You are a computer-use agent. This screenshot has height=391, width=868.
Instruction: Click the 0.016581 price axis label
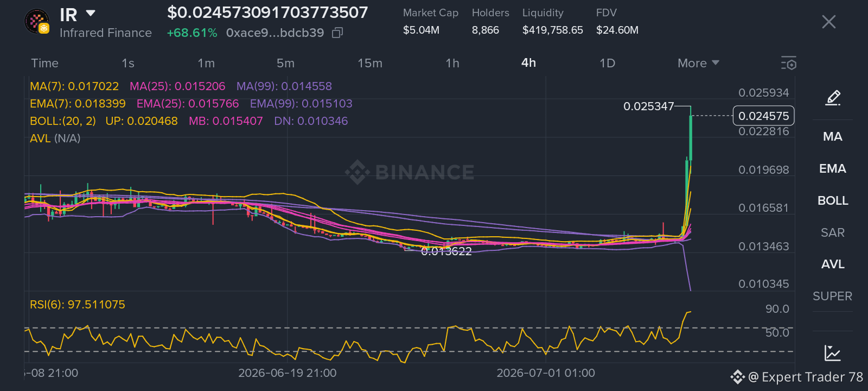coord(763,208)
